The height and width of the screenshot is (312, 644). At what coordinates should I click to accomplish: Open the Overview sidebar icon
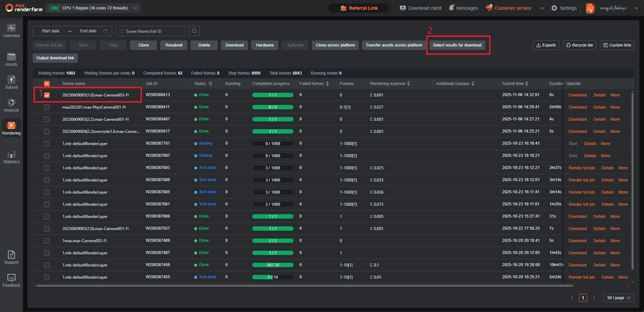11,30
